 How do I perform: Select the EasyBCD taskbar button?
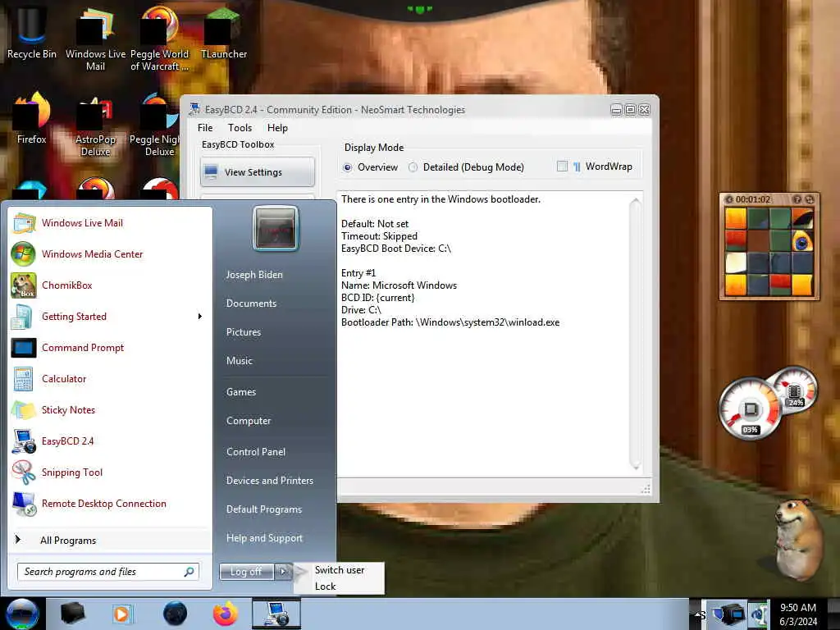pyautogui.click(x=276, y=614)
